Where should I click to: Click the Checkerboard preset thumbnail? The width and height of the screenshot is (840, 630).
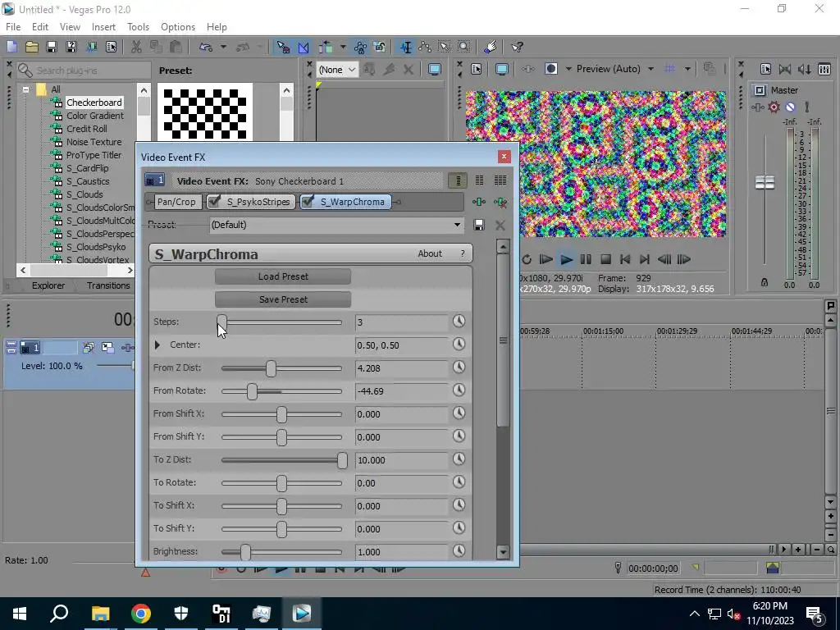click(x=204, y=113)
